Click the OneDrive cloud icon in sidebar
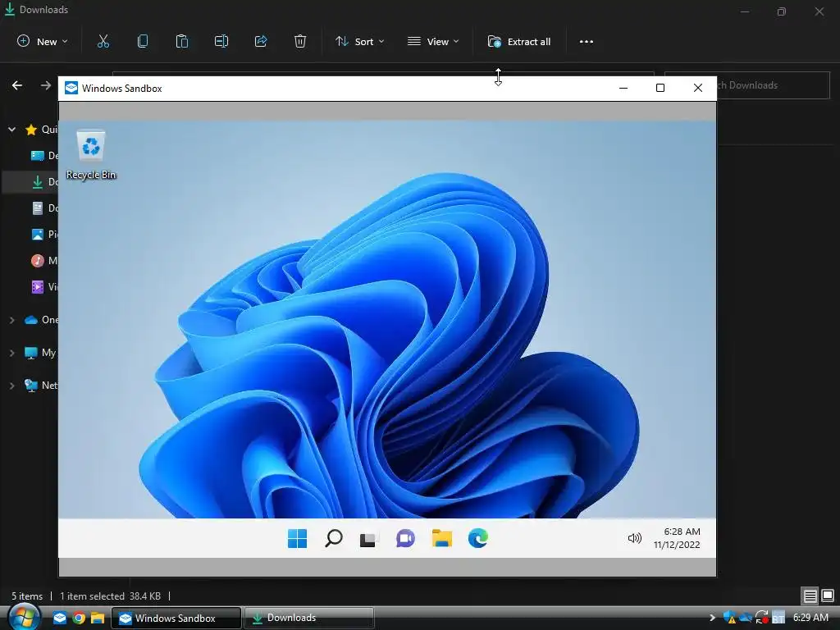 31,320
